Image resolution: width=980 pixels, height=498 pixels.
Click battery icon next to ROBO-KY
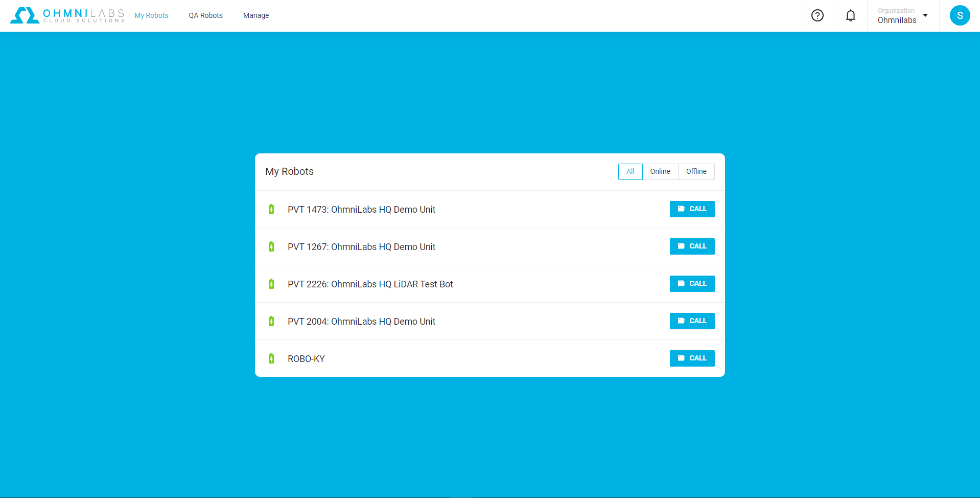click(271, 358)
